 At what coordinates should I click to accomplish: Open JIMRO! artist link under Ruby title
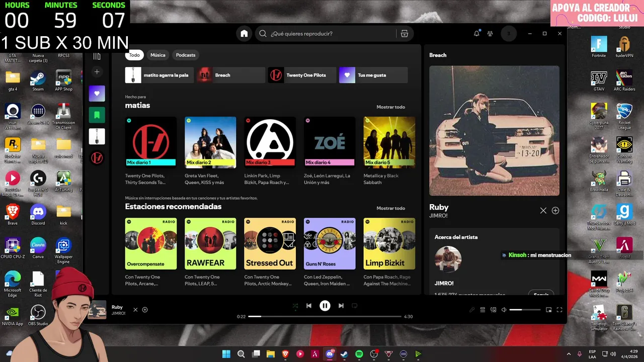click(438, 216)
